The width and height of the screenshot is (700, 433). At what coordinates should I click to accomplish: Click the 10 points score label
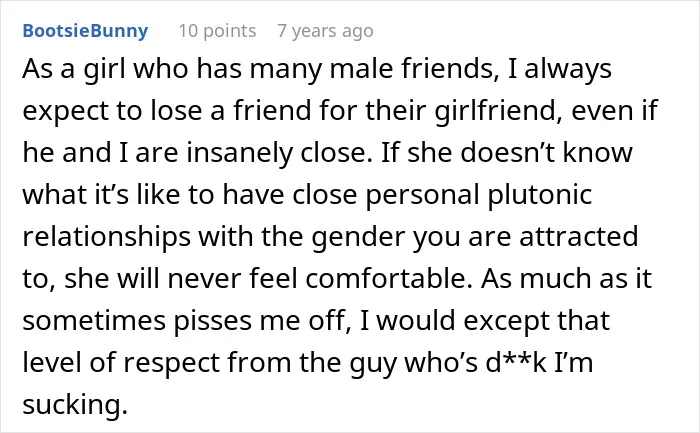tap(217, 31)
